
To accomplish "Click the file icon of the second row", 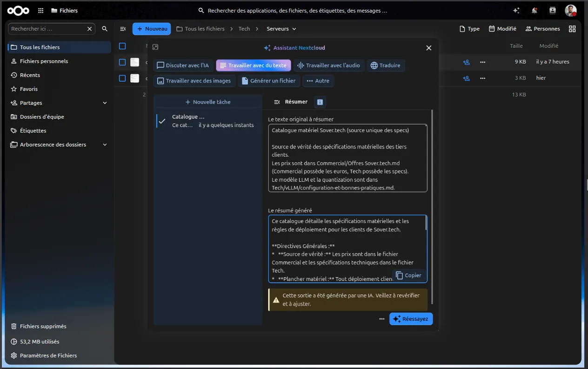I will [x=134, y=78].
